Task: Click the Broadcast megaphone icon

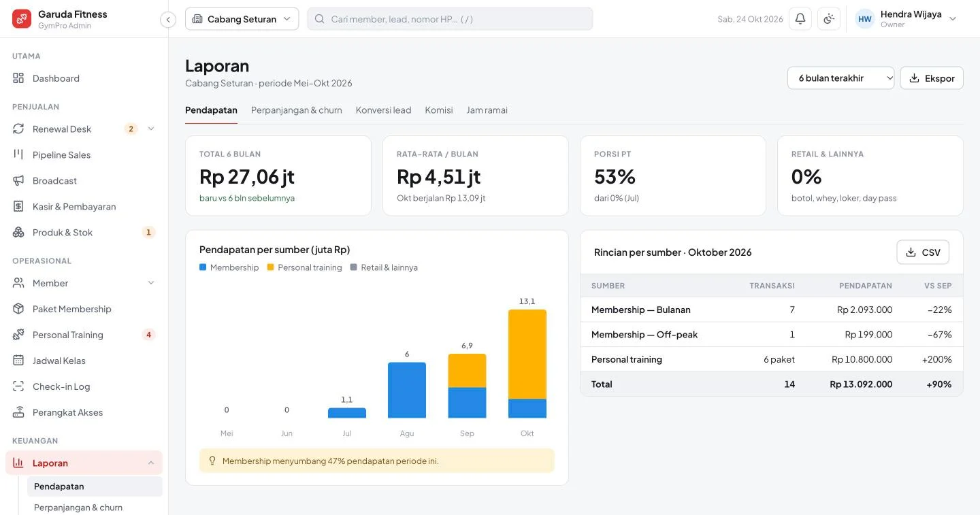Action: click(18, 181)
